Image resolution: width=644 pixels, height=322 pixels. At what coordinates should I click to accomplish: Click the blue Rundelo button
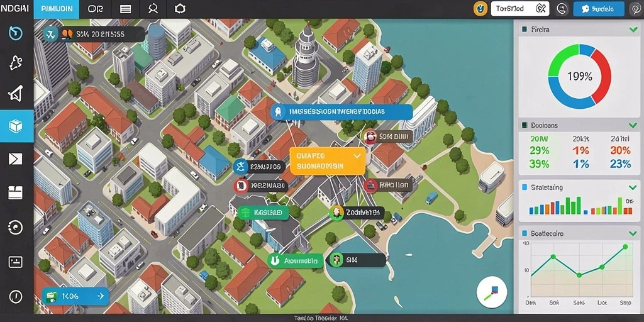point(599,9)
